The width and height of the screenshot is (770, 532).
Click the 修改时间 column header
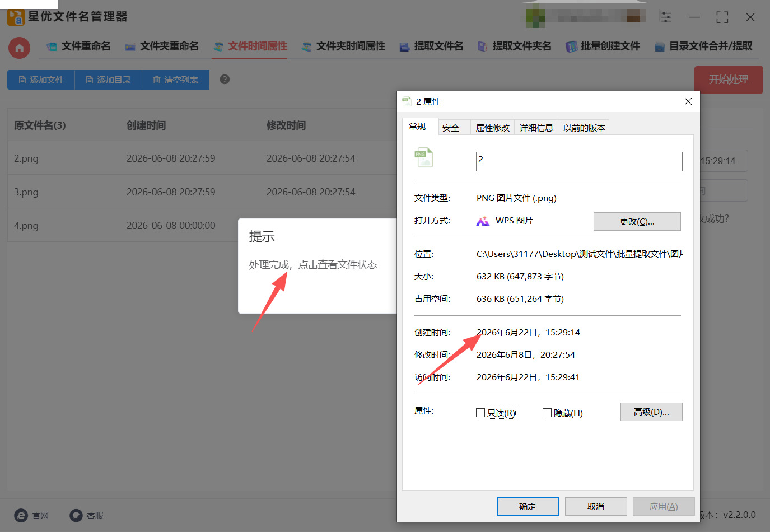[286, 125]
